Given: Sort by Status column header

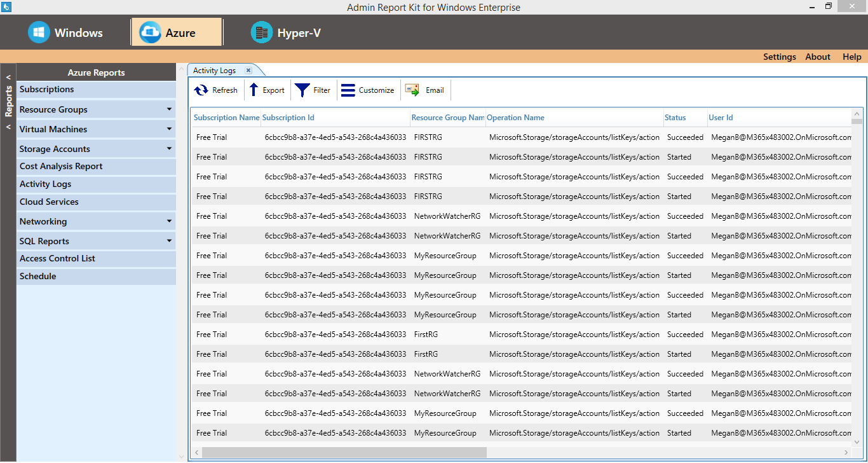Looking at the screenshot, I should 686,118.
